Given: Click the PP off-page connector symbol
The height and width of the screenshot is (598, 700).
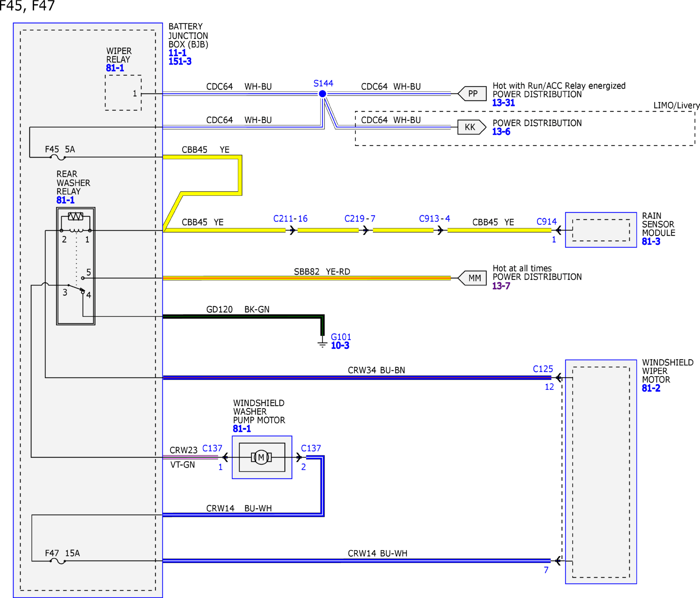Looking at the screenshot, I should coord(472,94).
